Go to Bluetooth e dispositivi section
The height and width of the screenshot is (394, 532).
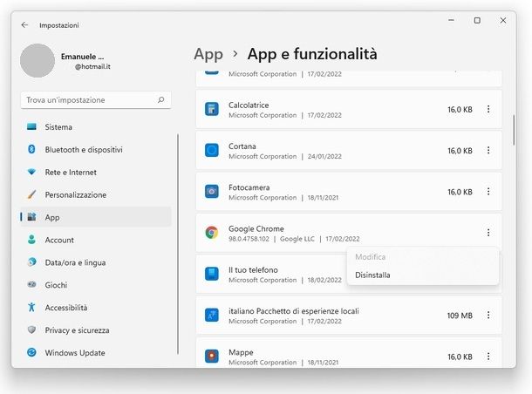click(96, 150)
